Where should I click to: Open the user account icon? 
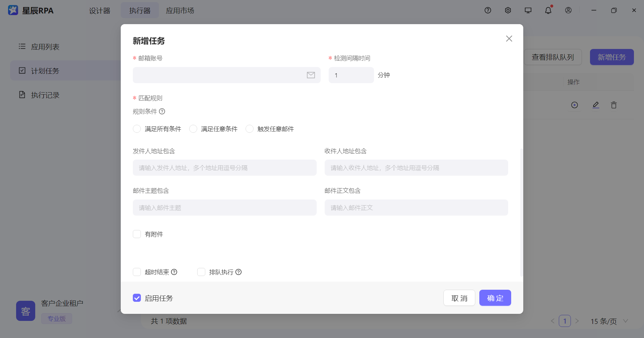568,10
